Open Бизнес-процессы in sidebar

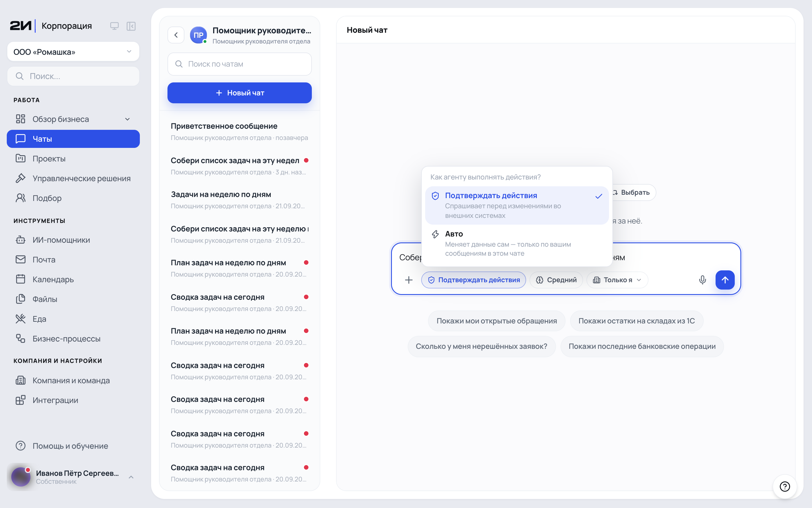pyautogui.click(x=73, y=339)
